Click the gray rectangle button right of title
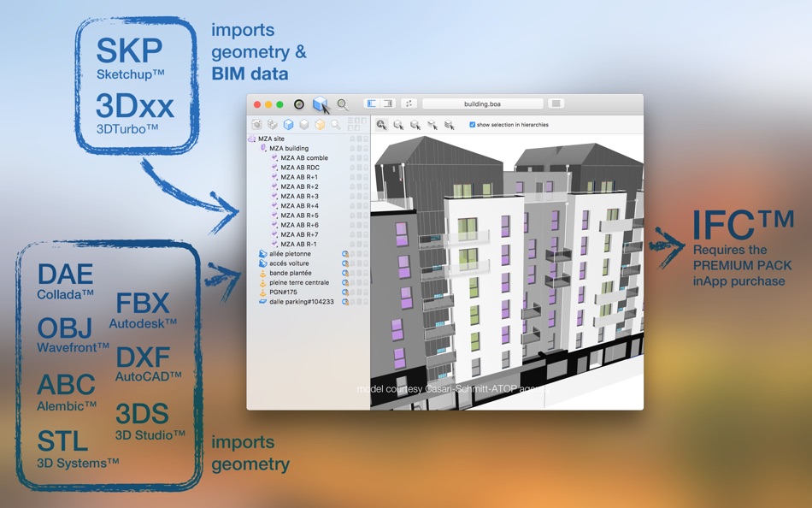This screenshot has width=812, height=508. tap(556, 103)
